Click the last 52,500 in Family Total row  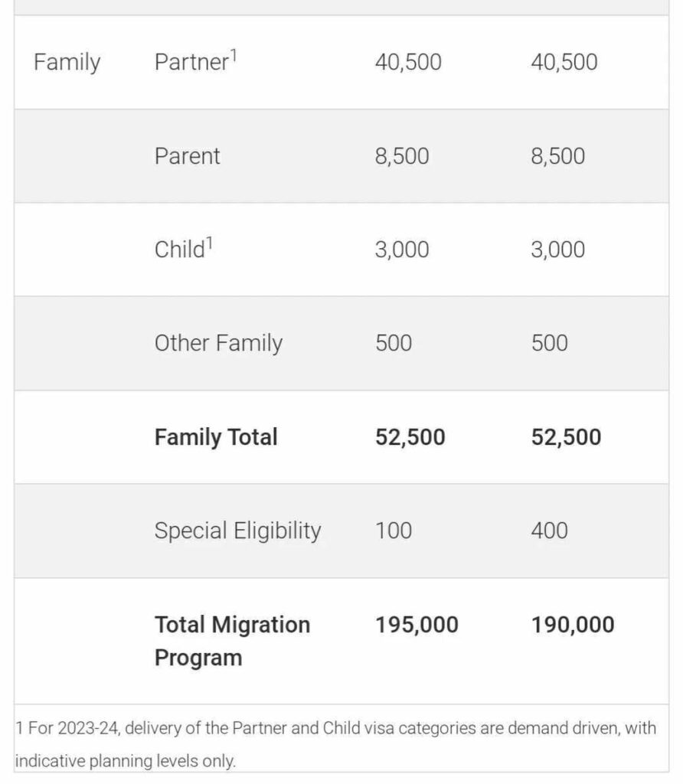566,437
